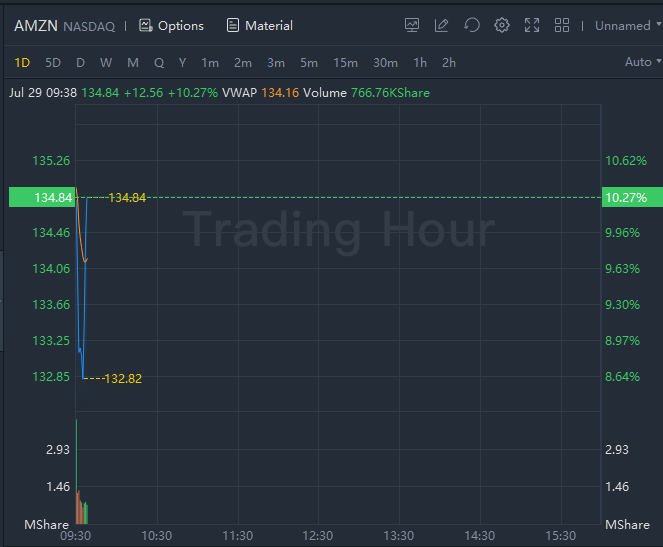Switch to the 5m interval
The width and height of the screenshot is (663, 547).
[309, 63]
